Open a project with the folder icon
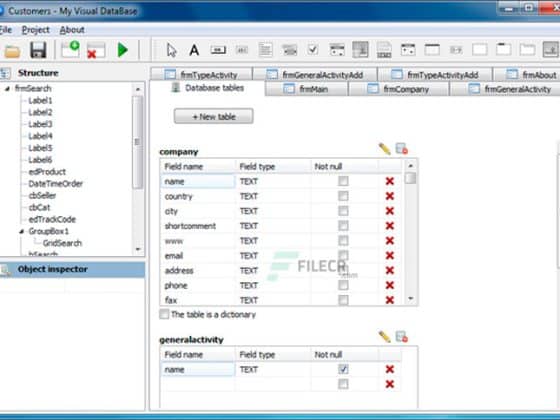Image resolution: width=560 pixels, height=420 pixels. coord(12,51)
